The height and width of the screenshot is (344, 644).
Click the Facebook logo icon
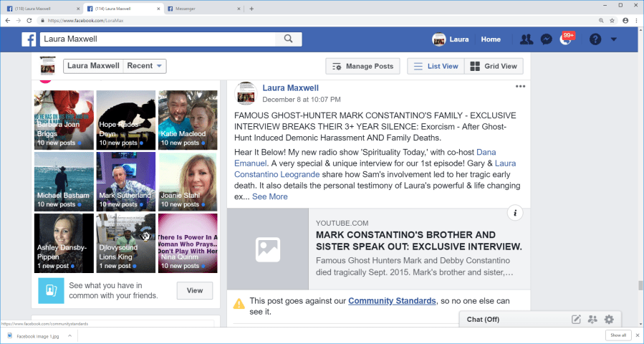29,39
